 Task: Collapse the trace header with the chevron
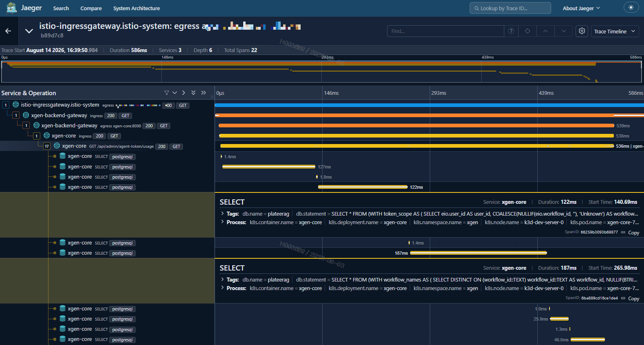tap(29, 31)
